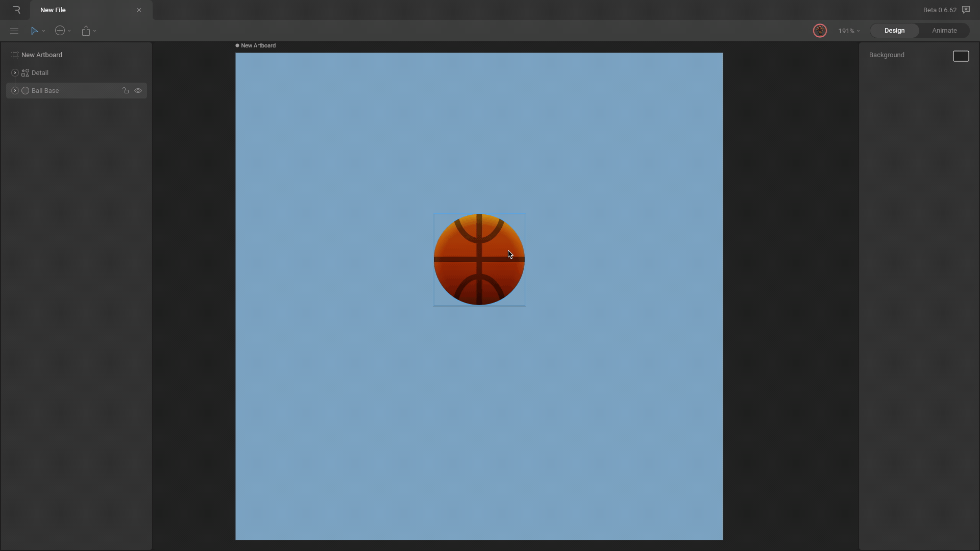Expand the Ball Base layer
980x551 pixels.
pos(15,91)
